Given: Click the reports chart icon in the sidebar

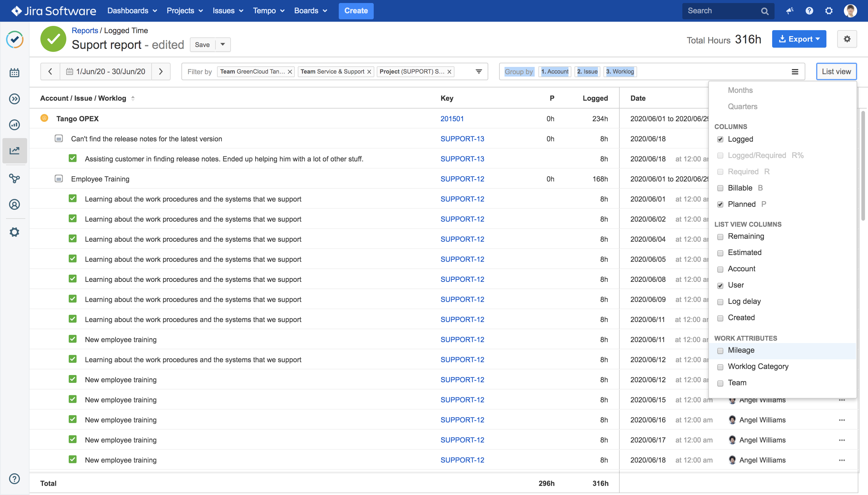Looking at the screenshot, I should [14, 150].
